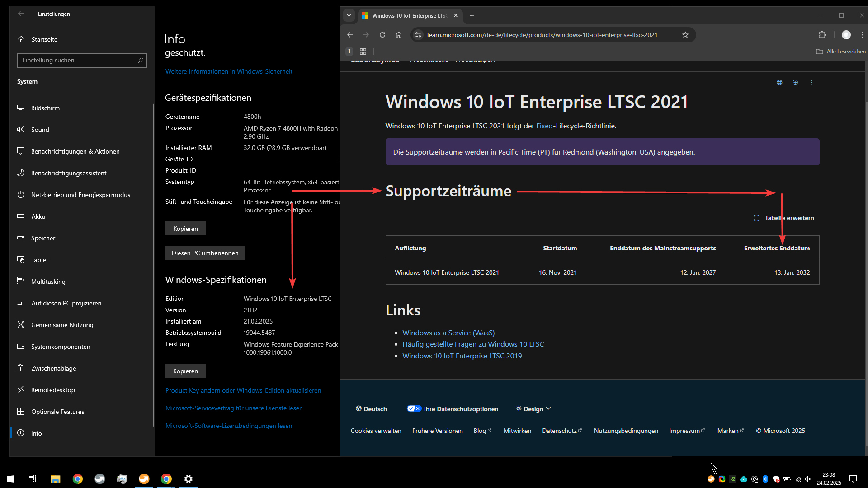868x488 pixels.
Task: Click the globe language icon on page
Action: pyautogui.click(x=779, y=83)
